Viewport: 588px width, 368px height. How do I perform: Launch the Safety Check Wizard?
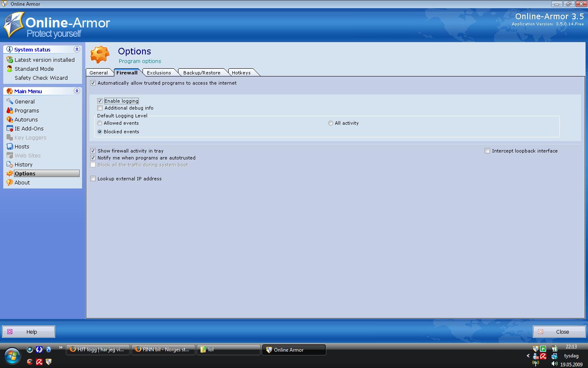pos(41,78)
